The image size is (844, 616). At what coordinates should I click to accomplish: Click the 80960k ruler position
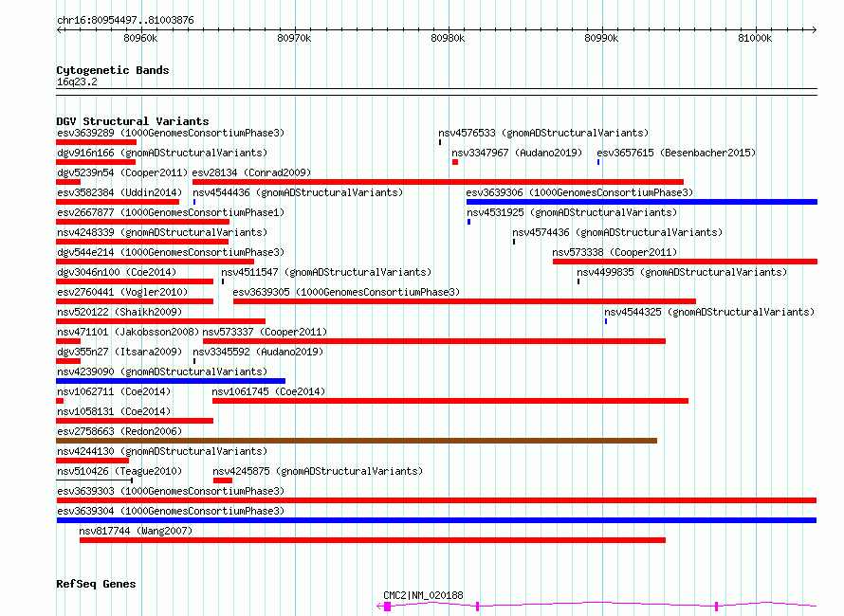click(140, 38)
